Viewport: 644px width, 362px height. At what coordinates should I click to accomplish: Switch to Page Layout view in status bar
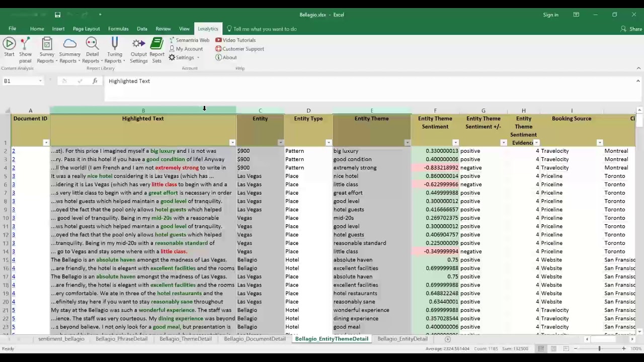553,348
